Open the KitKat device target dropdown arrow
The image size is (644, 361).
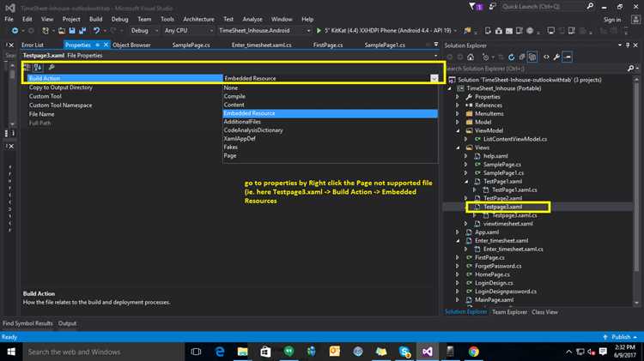coord(455,31)
